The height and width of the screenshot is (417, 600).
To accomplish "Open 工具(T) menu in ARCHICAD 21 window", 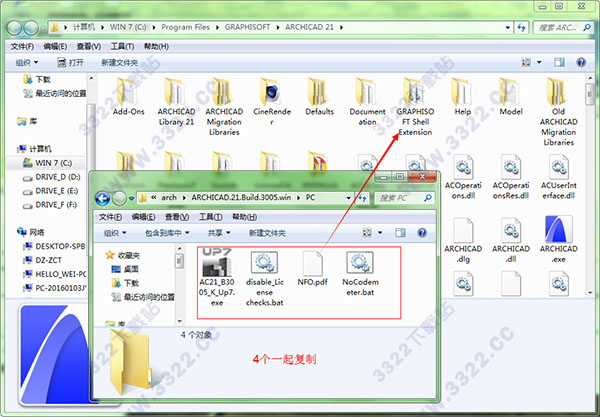I will coord(122,47).
